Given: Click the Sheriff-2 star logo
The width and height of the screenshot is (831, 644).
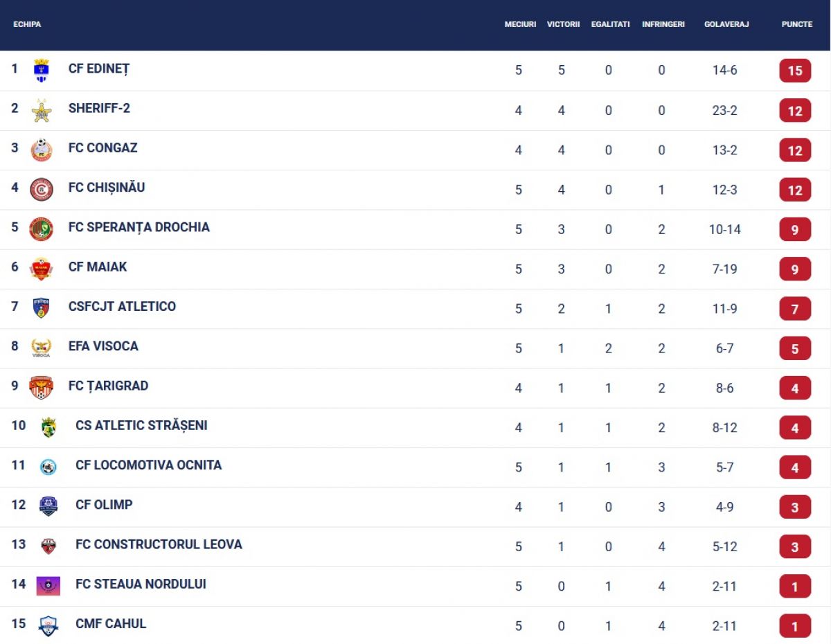Looking at the screenshot, I should tap(42, 110).
